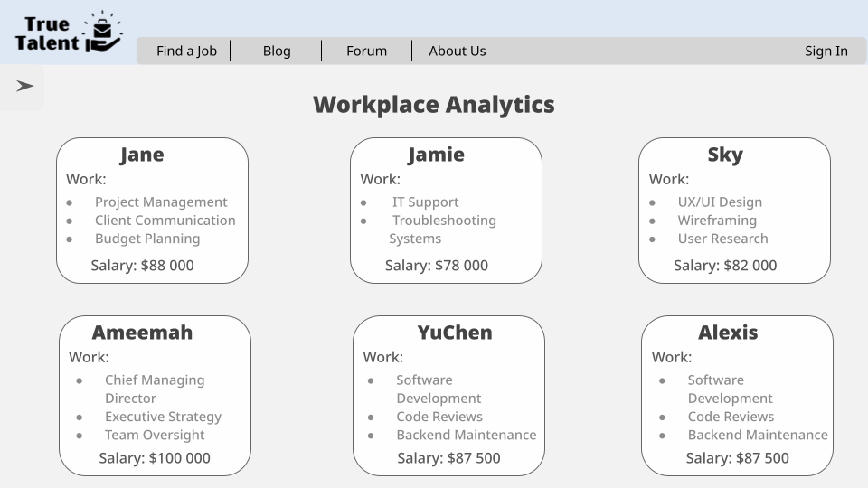The width and height of the screenshot is (868, 488).
Task: Select Sky's UX/UI Design item
Action: point(720,202)
